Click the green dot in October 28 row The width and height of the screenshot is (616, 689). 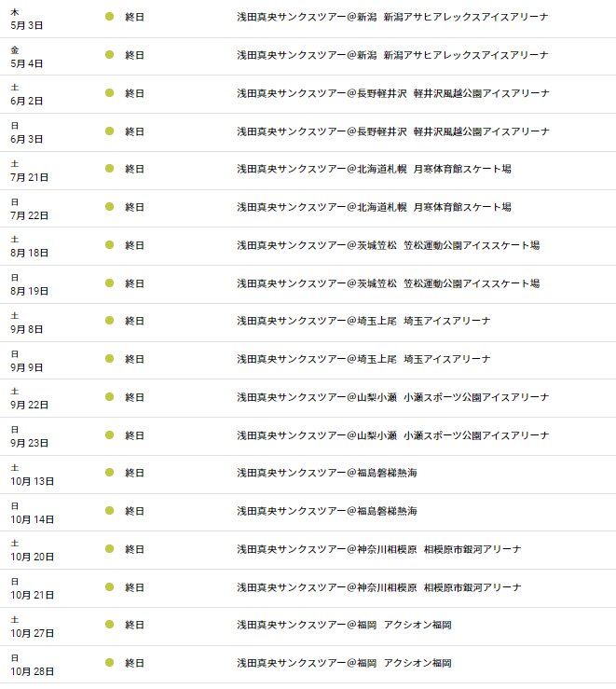(x=109, y=663)
